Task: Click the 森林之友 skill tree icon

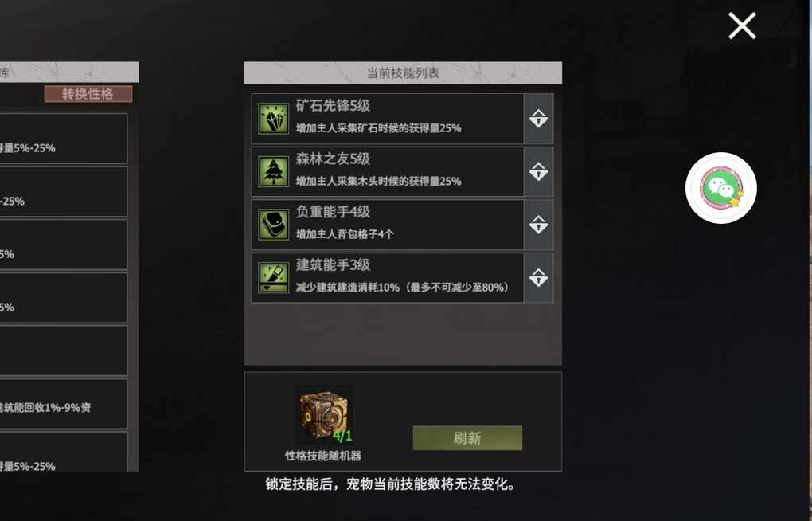Action: point(273,171)
